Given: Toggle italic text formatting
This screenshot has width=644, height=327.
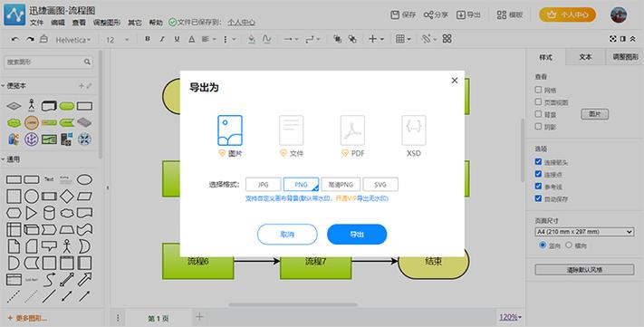Looking at the screenshot, I should click(162, 39).
